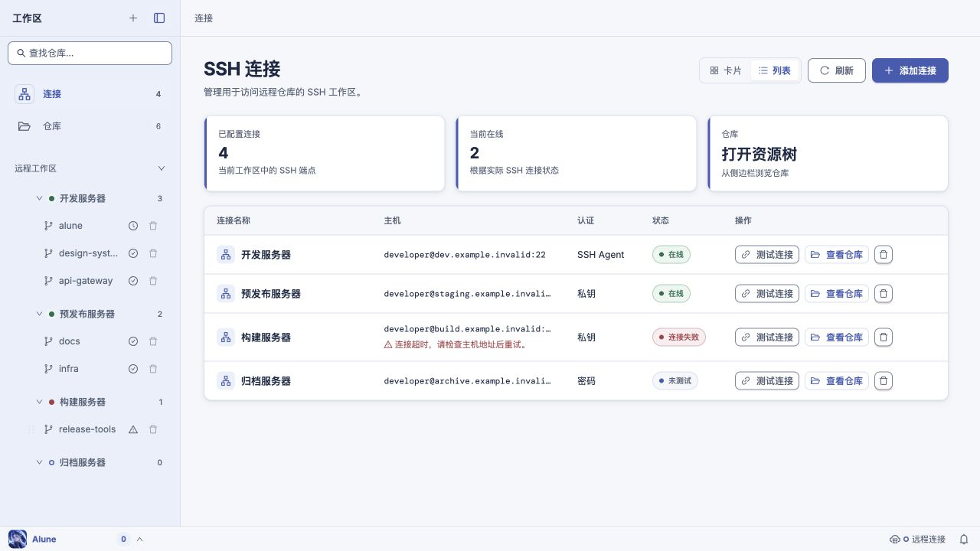
Task: Test connection for 开发服务器
Action: point(767,255)
